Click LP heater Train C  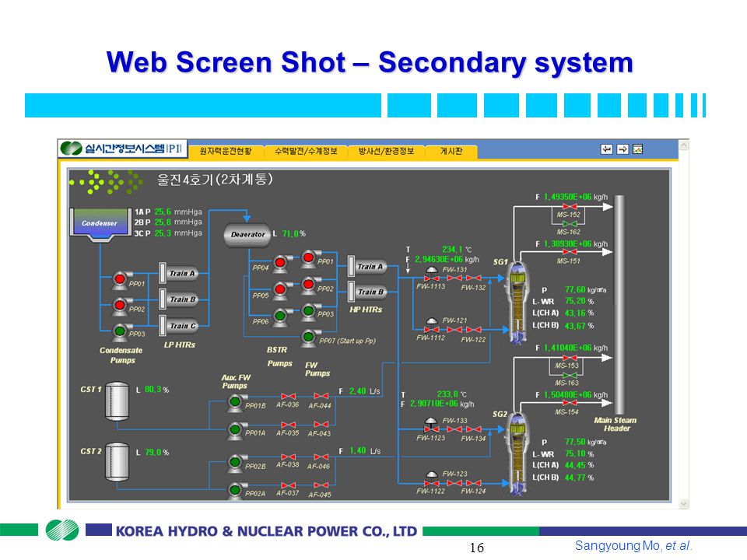tap(179, 326)
